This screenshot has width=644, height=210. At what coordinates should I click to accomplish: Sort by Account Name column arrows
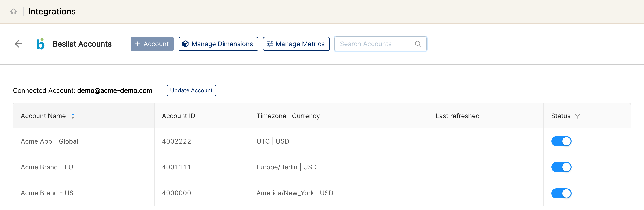pyautogui.click(x=73, y=116)
